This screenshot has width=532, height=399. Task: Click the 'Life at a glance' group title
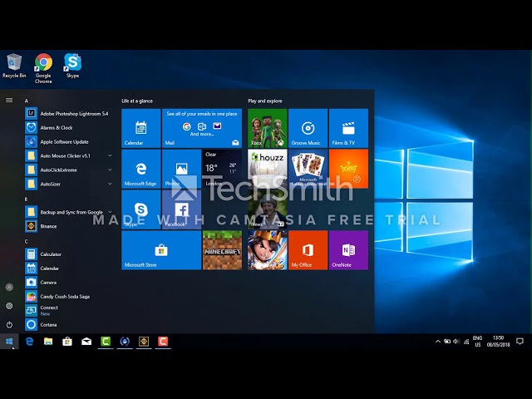(x=137, y=101)
